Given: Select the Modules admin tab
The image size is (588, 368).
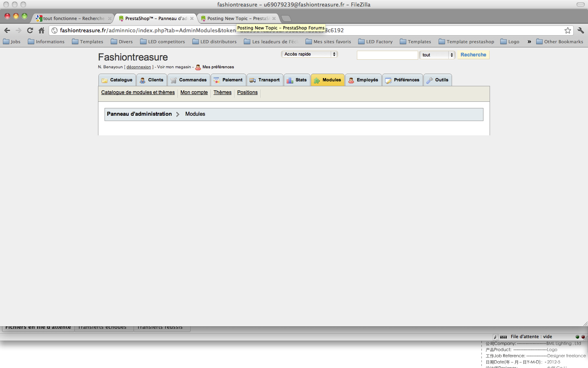Looking at the screenshot, I should (x=327, y=80).
